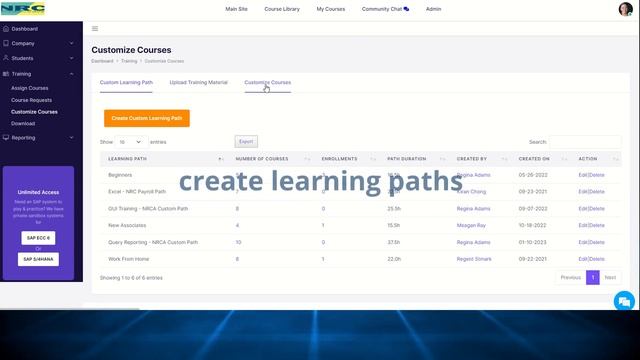
Task: Edit Query Reporting - NRCA Custom Path
Action: pos(582,242)
